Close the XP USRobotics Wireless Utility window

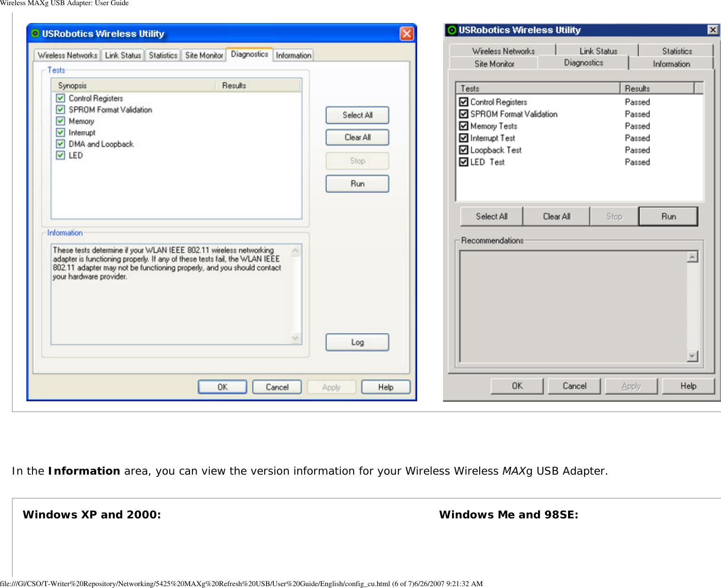coord(406,33)
